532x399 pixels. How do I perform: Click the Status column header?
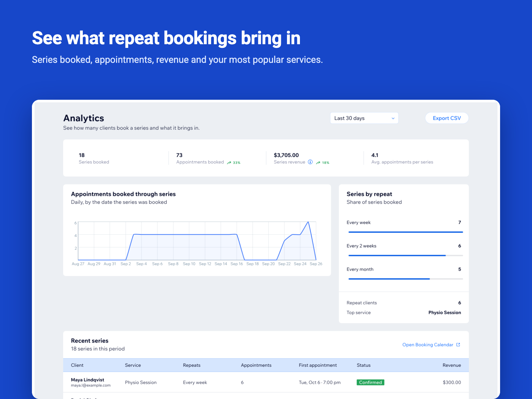(x=364, y=365)
